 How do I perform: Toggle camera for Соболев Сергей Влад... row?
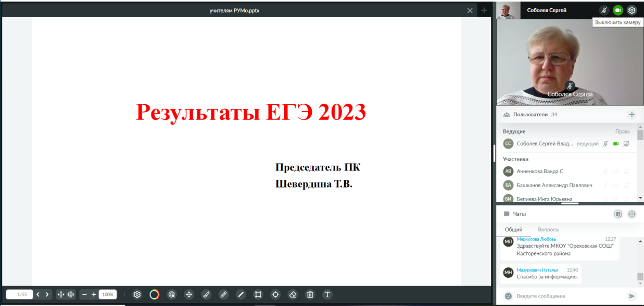[616, 144]
